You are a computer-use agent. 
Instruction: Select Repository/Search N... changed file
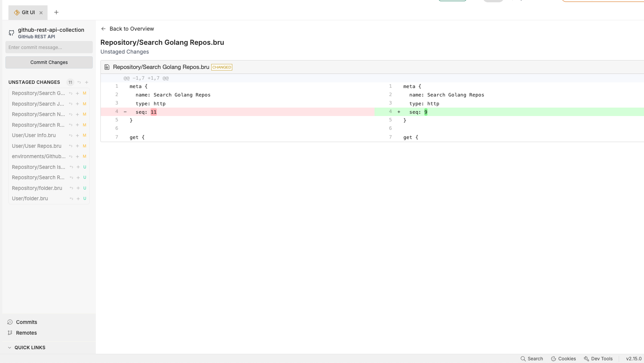[x=38, y=114]
